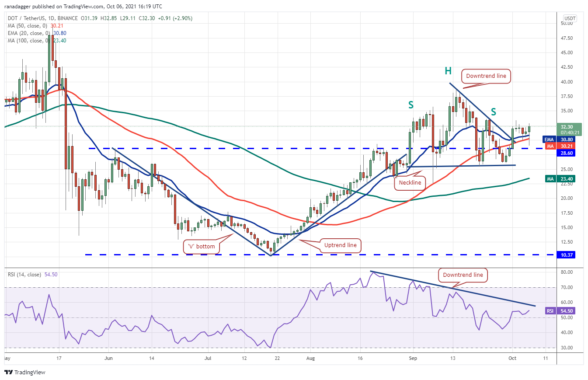588x380 pixels.
Task: Click the red MA 30.21 price tag
Action: coord(561,146)
